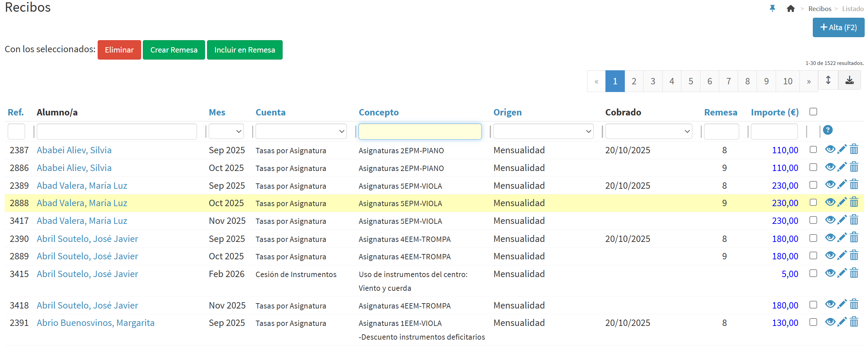Open amount 5,00 of receipt 3415
Image resolution: width=868 pixels, height=347 pixels.
(789, 274)
